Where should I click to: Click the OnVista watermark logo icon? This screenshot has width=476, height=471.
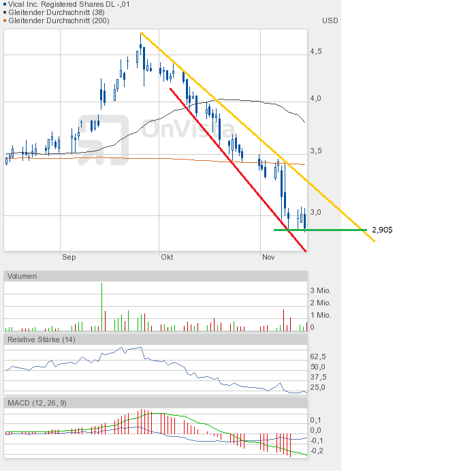[103, 140]
